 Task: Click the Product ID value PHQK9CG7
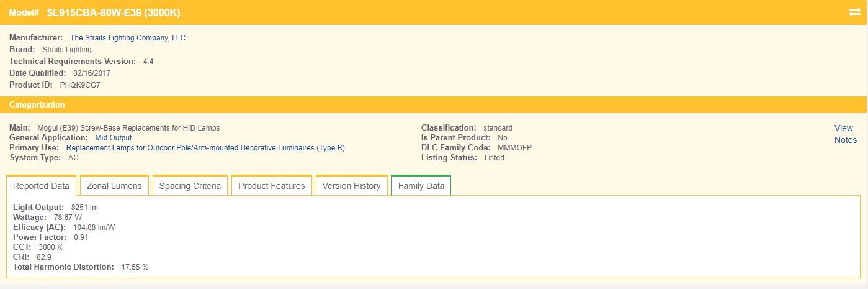[80, 85]
